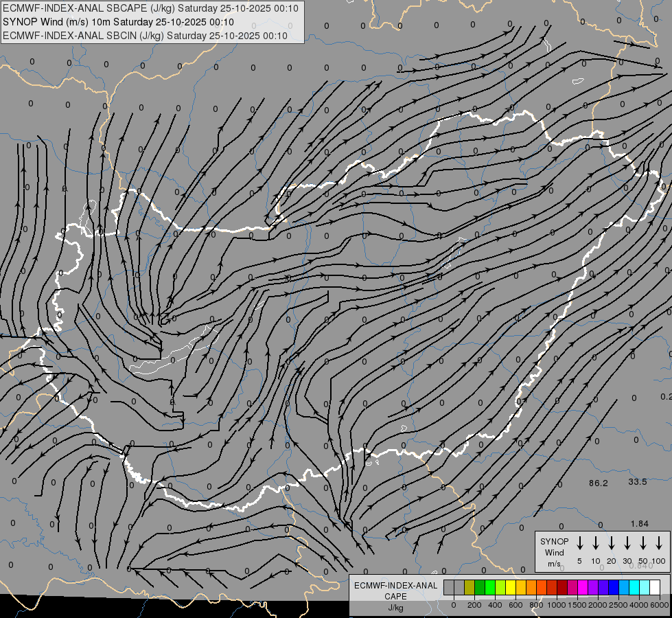Click the SYNOP wind arrow above 10
The height and width of the screenshot is (618, 672).
click(596, 543)
